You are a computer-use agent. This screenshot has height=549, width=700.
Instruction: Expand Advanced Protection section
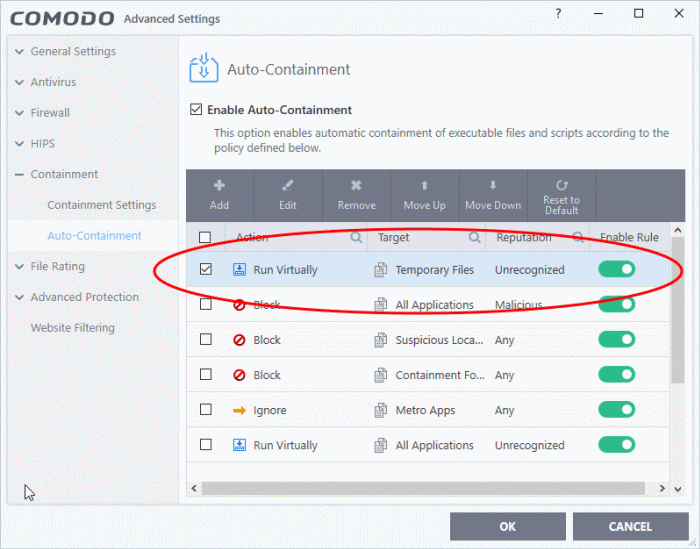click(20, 297)
